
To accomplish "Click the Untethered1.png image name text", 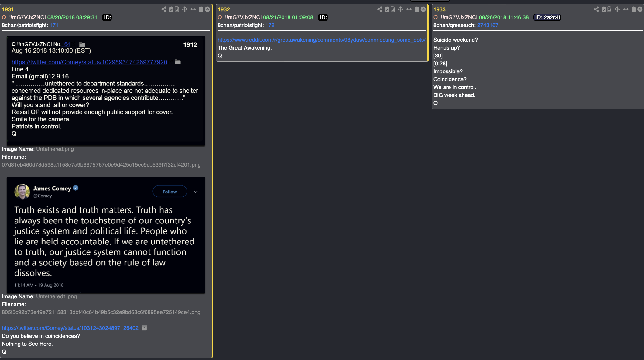I will point(57,296).
